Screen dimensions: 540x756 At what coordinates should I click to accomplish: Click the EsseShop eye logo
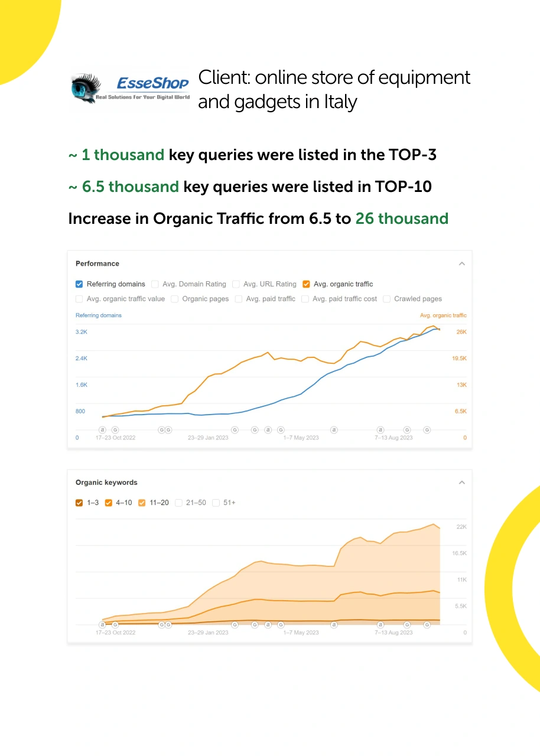point(86,89)
